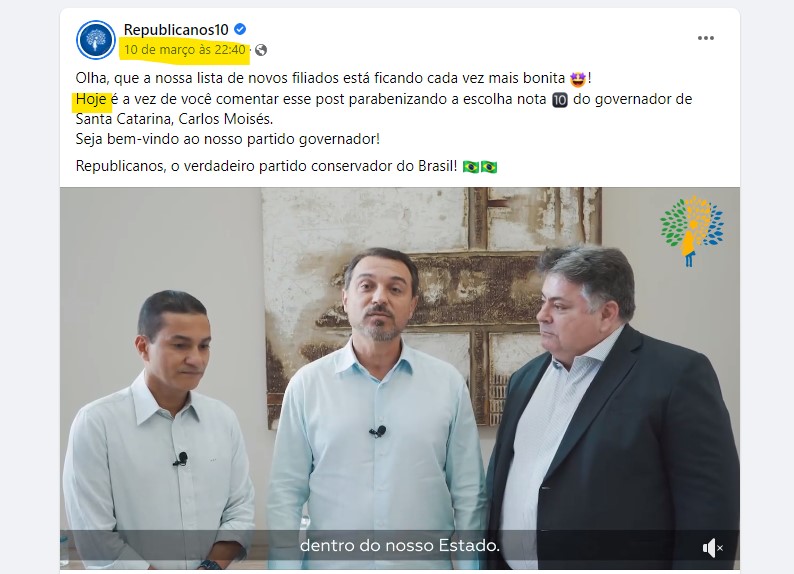The width and height of the screenshot is (794, 574).
Task: Click the blue verified badge
Action: (x=240, y=29)
